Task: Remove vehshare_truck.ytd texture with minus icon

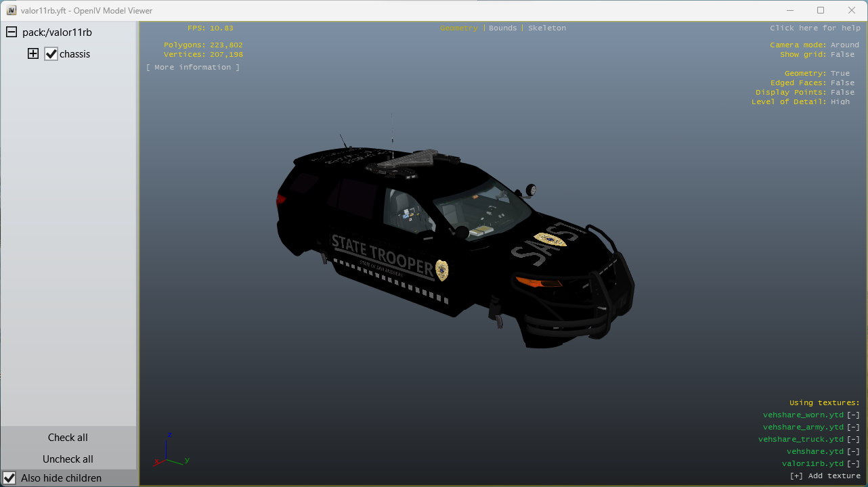Action: pyautogui.click(x=853, y=440)
